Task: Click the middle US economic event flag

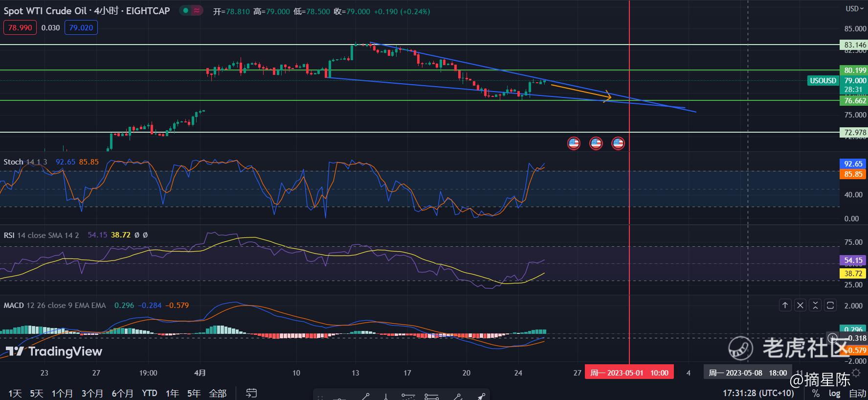Action: [596, 143]
